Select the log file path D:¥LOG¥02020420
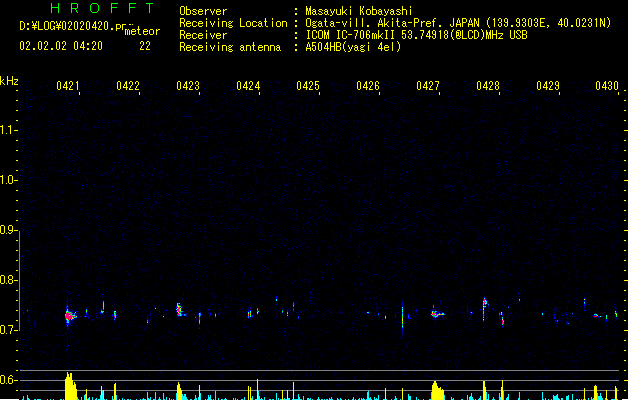This screenshot has height=400, width=629. (72, 26)
